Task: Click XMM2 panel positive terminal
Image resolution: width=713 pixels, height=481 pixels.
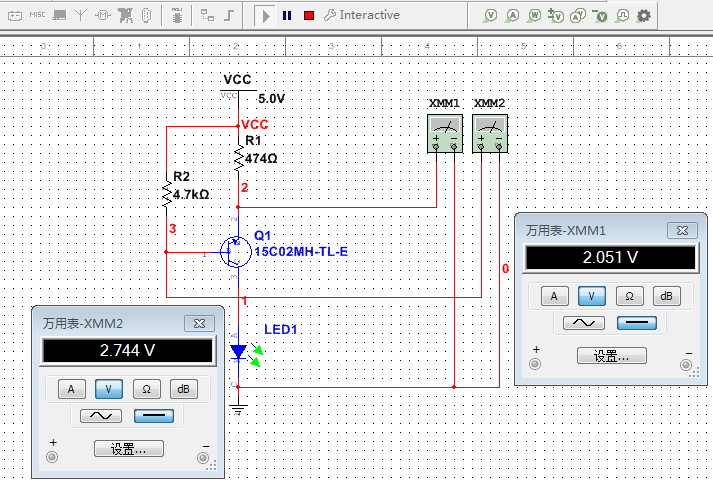Action: point(52,457)
